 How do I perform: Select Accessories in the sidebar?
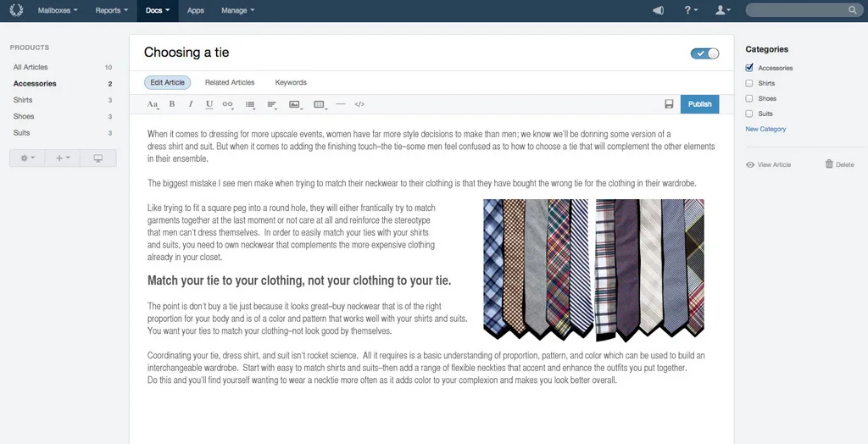point(63,84)
